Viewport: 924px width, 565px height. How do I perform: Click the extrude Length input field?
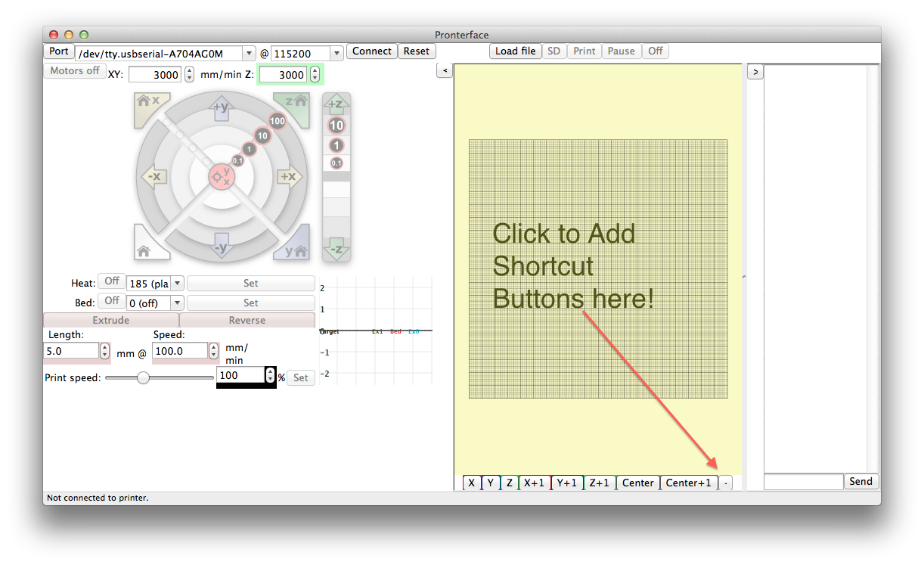[x=72, y=352]
